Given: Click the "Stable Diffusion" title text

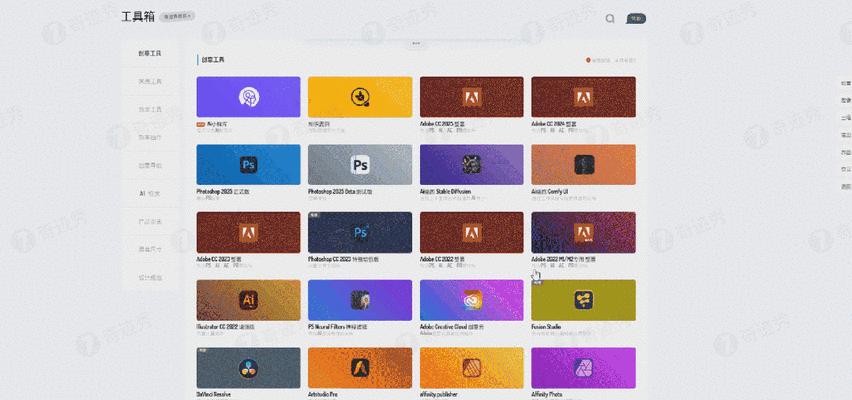Looking at the screenshot, I should (445, 192).
